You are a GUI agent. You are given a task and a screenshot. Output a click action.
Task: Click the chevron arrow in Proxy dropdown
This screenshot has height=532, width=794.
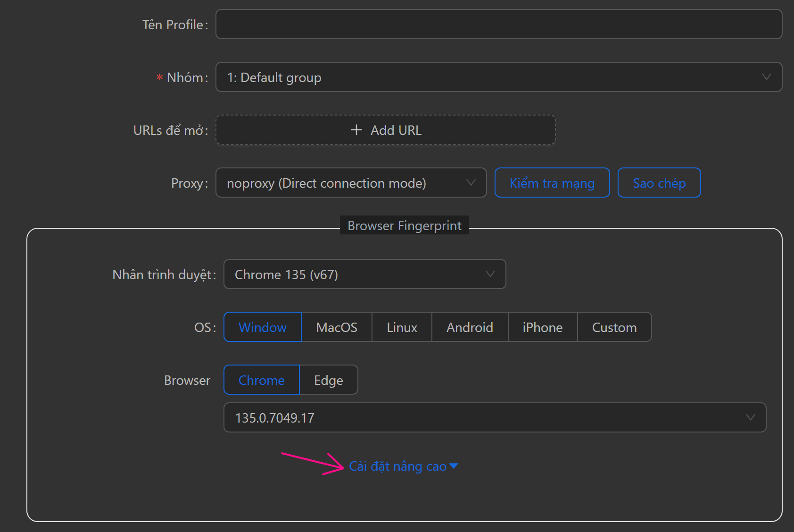471,183
